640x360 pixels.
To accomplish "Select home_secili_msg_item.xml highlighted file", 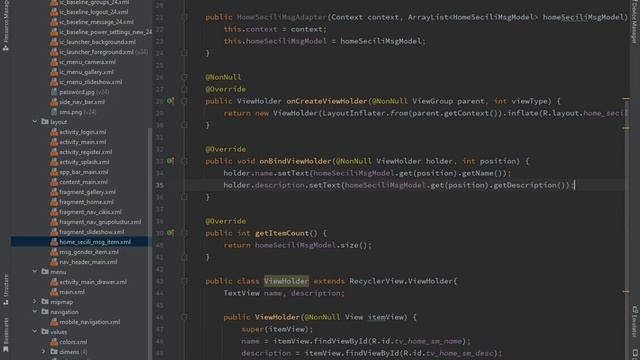I will 91,242.
